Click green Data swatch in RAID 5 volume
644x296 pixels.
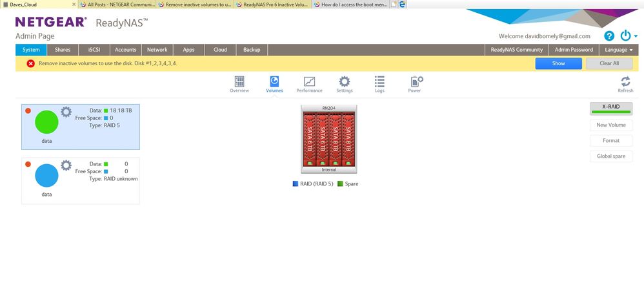106,111
